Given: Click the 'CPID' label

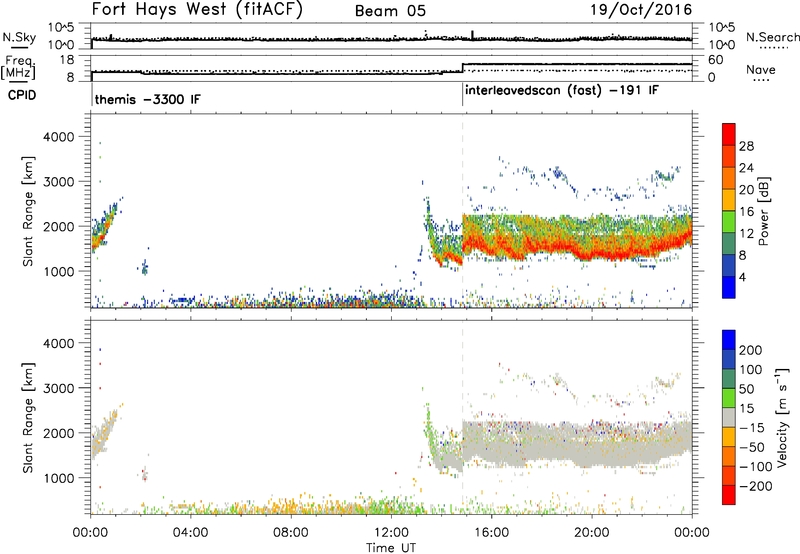Looking at the screenshot, I should tap(22, 95).
